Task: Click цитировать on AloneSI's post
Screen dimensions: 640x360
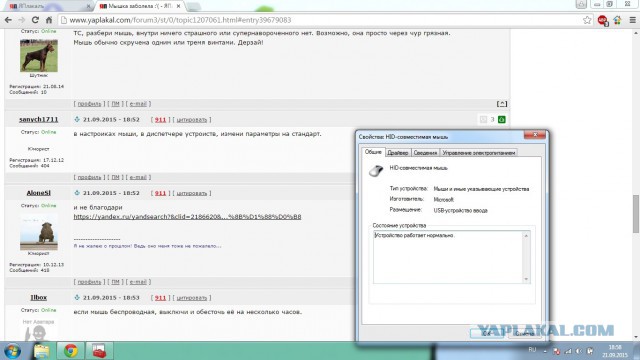Action: pyautogui.click(x=191, y=193)
